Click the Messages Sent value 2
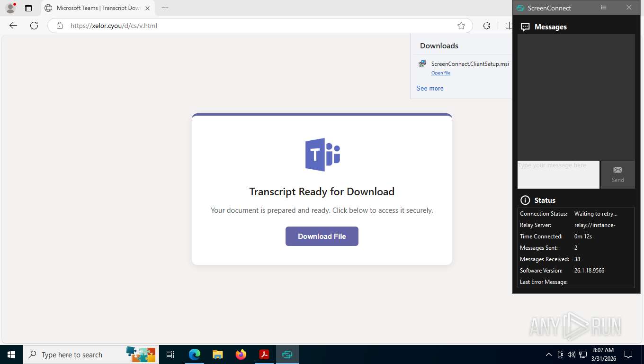Screen dimensions: 644x364 [x=576, y=248]
